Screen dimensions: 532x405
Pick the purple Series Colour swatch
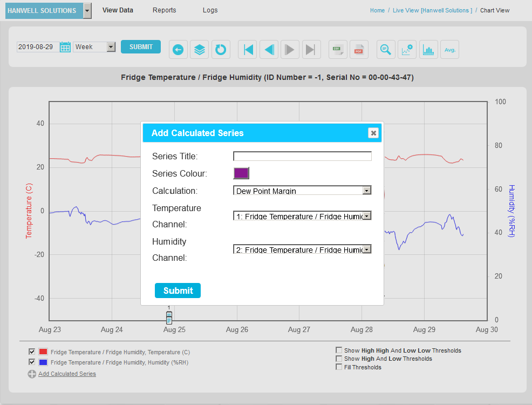point(241,173)
